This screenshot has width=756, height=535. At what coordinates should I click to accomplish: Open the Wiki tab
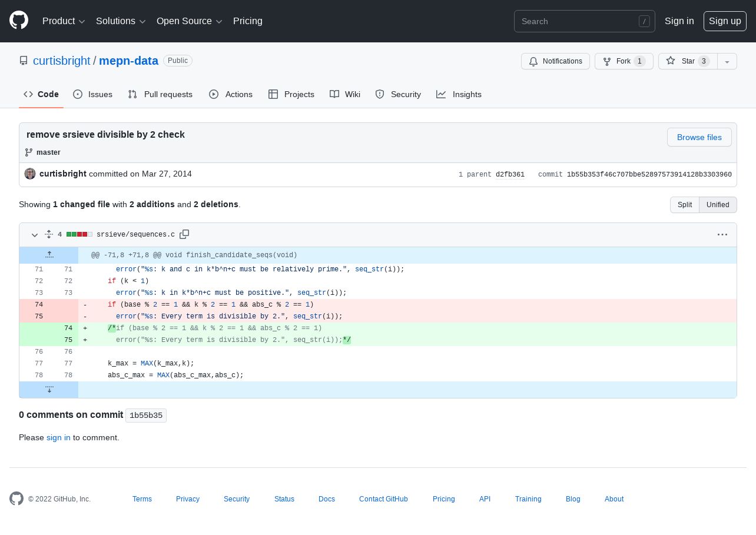(x=345, y=94)
